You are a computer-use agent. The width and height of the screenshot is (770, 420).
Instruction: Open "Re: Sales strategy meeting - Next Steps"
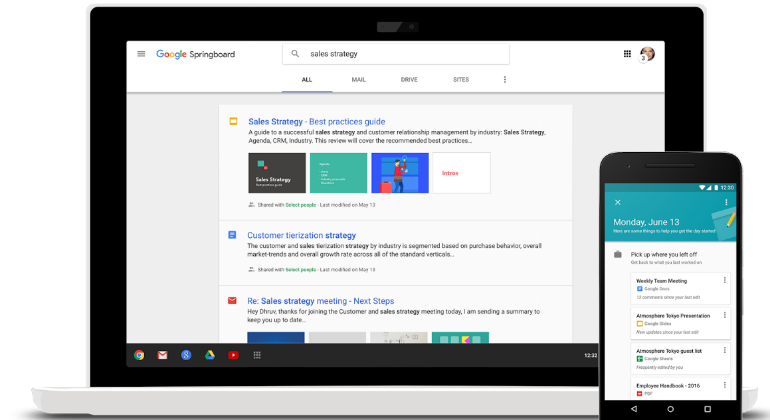click(321, 301)
